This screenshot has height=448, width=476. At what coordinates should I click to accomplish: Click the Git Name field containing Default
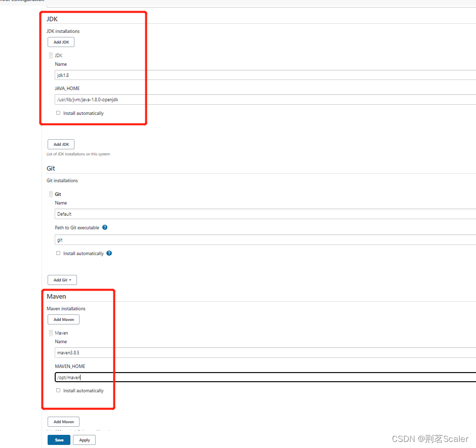pyautogui.click(x=263, y=214)
